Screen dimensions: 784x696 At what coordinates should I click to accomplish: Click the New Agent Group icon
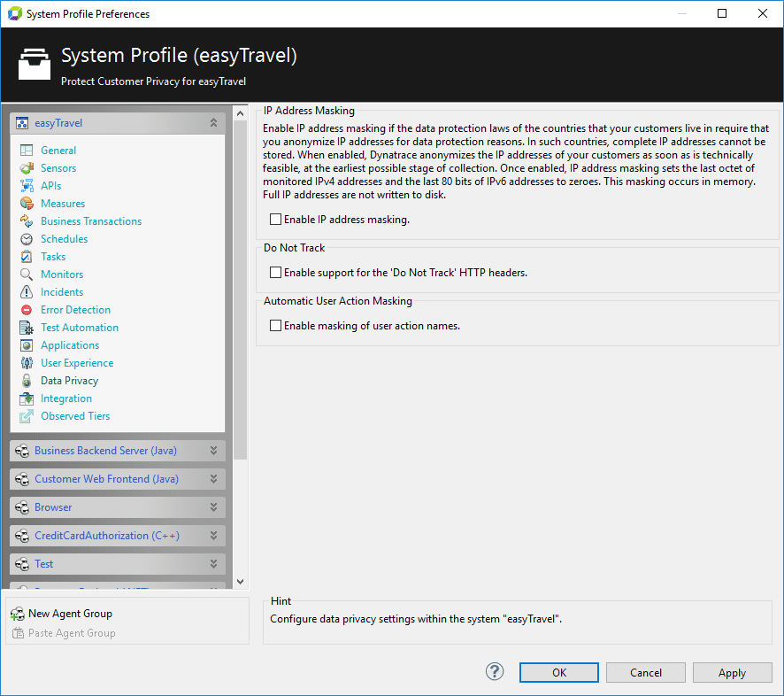18,614
